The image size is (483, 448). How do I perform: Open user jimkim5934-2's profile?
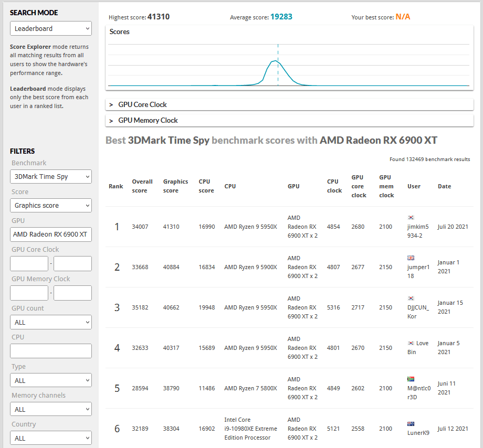(x=418, y=231)
